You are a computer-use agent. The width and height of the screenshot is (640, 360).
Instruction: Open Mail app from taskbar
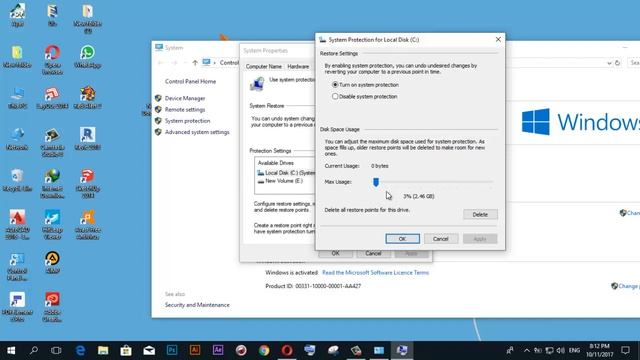[149, 350]
